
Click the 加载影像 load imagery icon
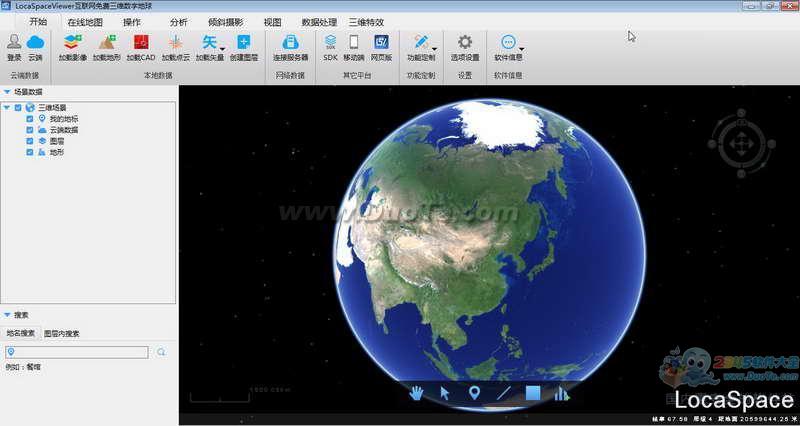point(73,42)
